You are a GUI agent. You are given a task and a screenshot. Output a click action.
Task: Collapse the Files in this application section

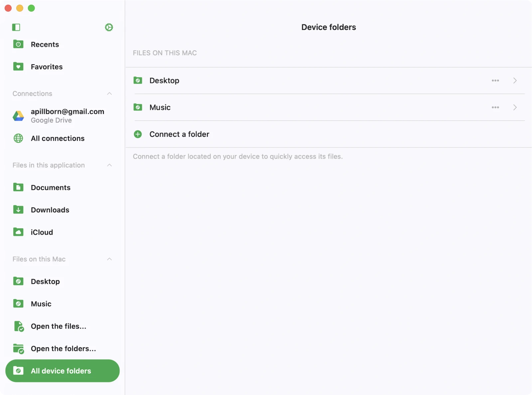click(x=109, y=165)
